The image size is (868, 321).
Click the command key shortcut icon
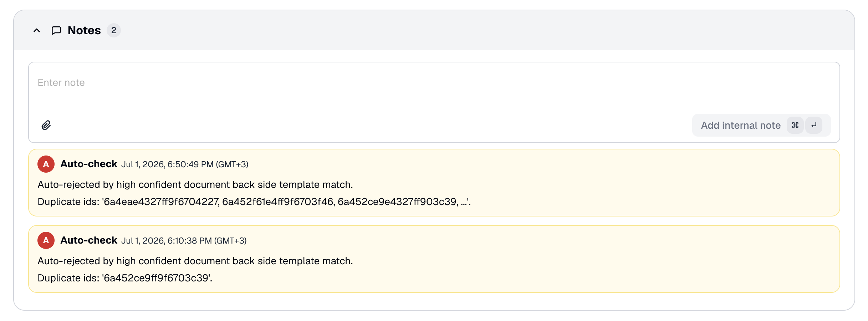click(x=795, y=125)
